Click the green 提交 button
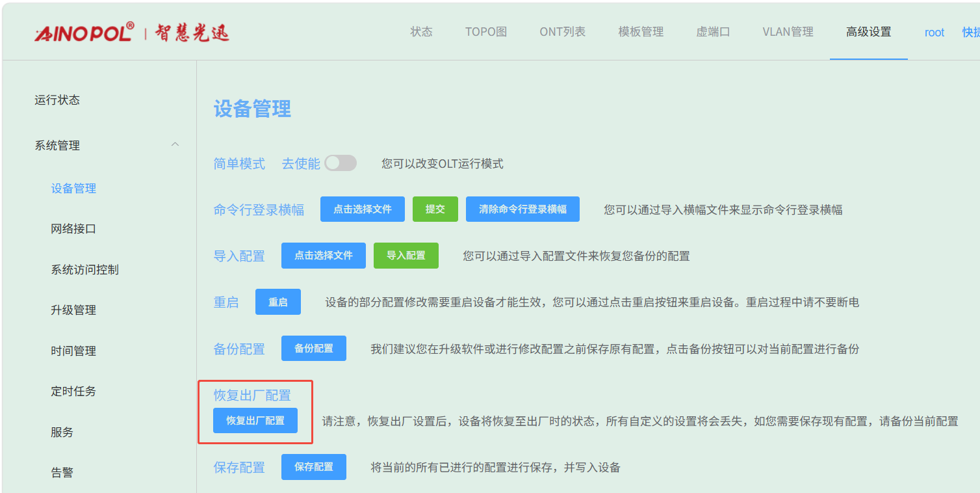The image size is (980, 493). 435,209
